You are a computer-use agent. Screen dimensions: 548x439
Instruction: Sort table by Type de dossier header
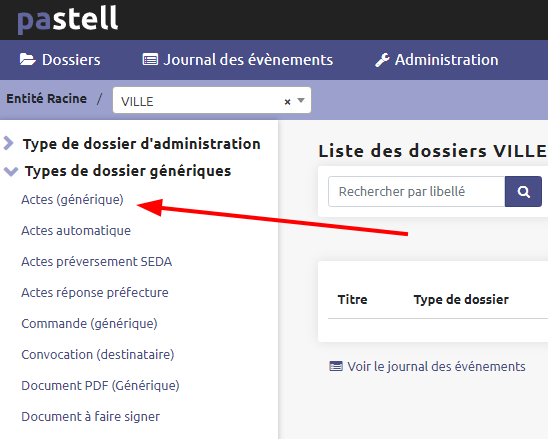pyautogui.click(x=461, y=300)
